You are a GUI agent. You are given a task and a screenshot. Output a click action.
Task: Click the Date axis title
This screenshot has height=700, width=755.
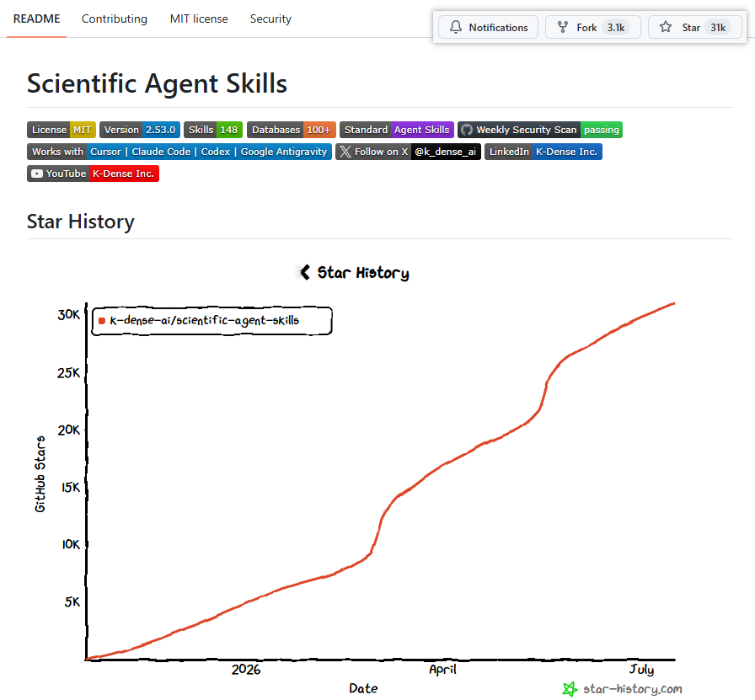point(363,688)
